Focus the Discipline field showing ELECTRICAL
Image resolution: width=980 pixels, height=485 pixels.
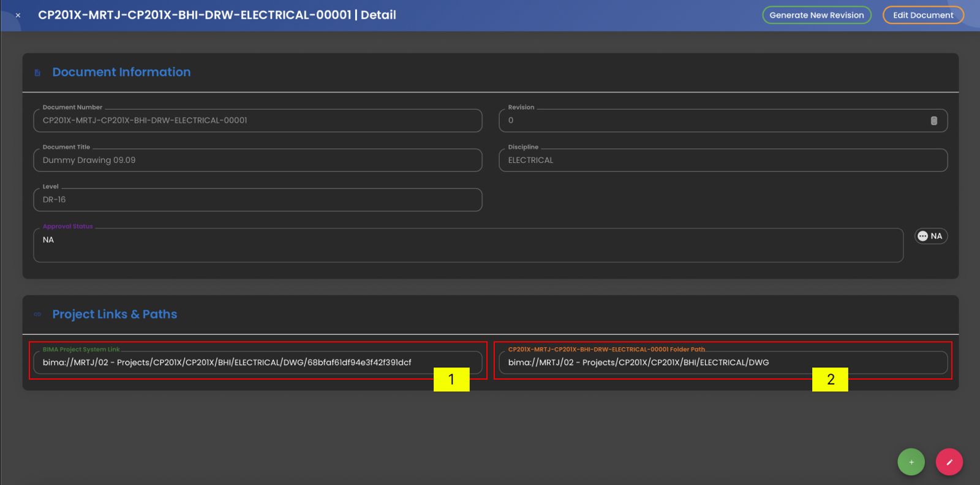723,160
